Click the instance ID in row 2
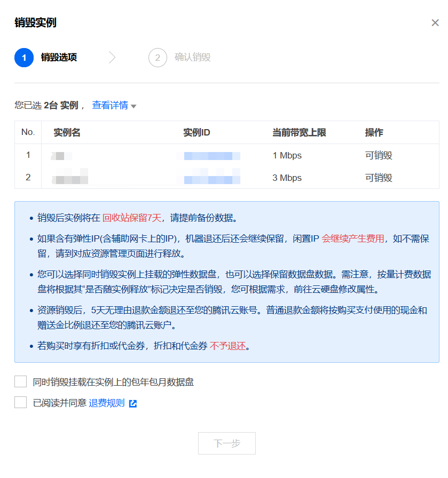Image resolution: width=448 pixels, height=478 pixels. tap(211, 178)
